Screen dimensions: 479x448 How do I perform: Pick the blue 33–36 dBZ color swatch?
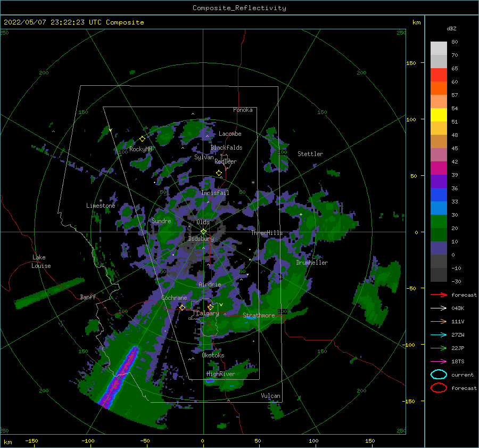click(x=439, y=195)
